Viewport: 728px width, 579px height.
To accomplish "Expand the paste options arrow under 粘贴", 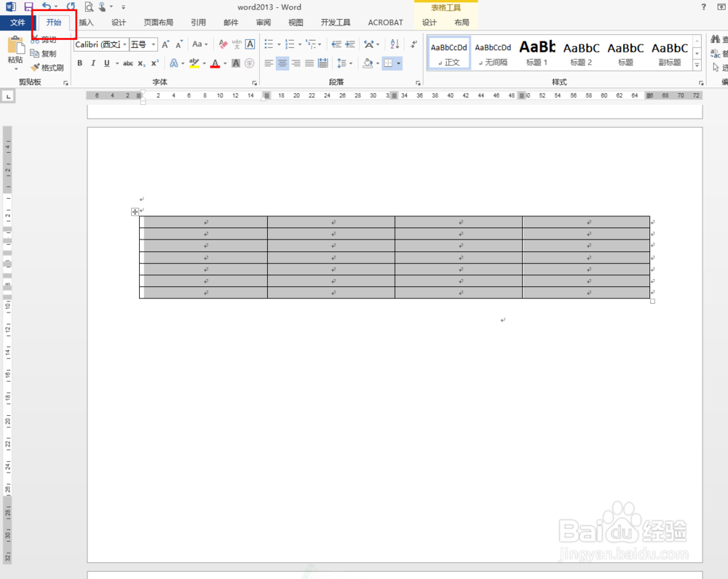I will pos(16,68).
